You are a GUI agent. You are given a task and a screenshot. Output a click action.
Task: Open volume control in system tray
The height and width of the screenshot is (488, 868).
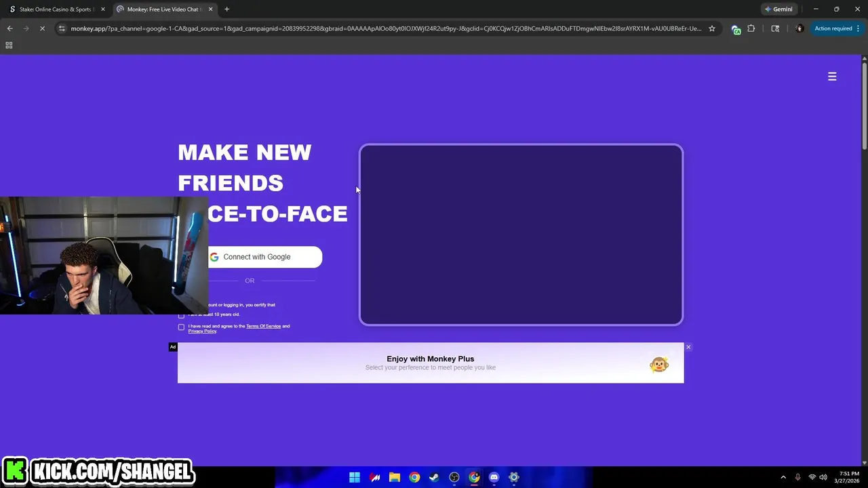tap(823, 477)
